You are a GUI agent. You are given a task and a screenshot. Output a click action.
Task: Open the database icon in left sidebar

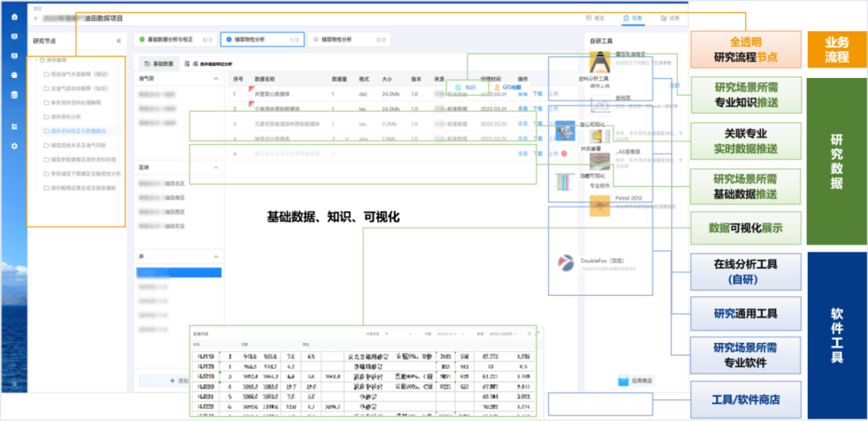(14, 95)
